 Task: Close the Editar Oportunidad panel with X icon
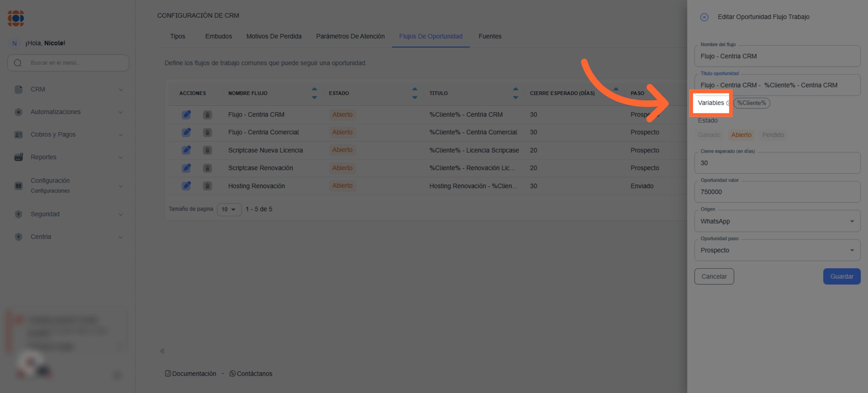(704, 17)
